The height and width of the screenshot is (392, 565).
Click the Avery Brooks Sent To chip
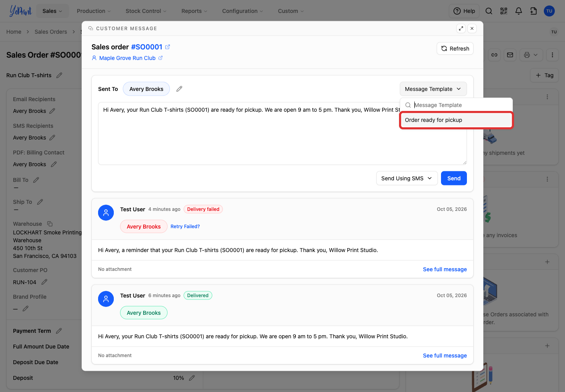[146, 89]
